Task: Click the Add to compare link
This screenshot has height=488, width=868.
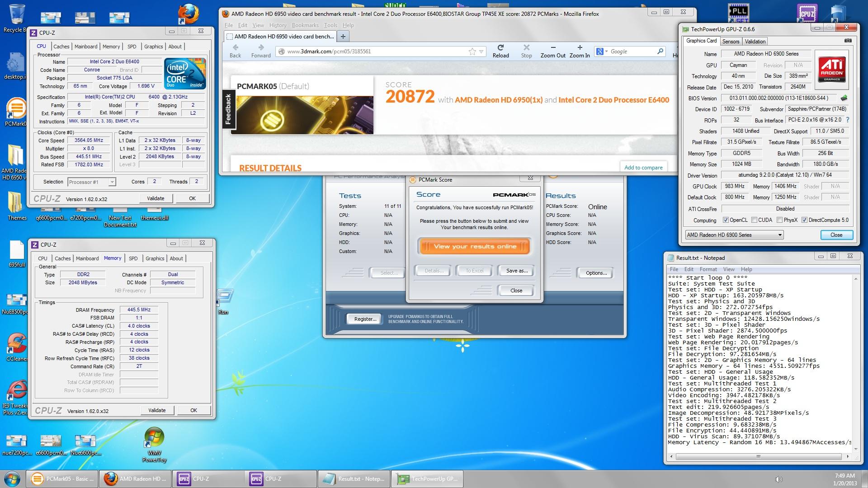Action: tap(643, 168)
